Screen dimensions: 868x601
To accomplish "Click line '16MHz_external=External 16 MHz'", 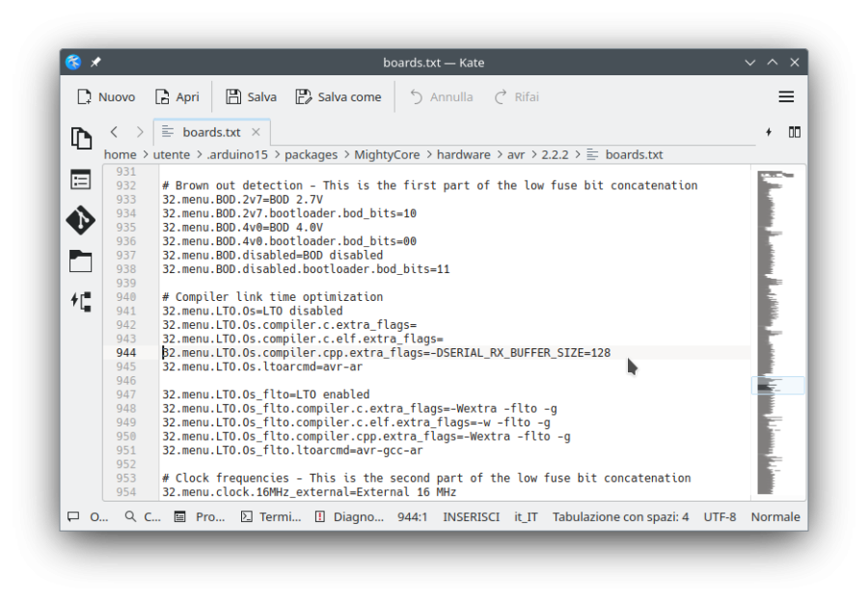I will (x=309, y=492).
